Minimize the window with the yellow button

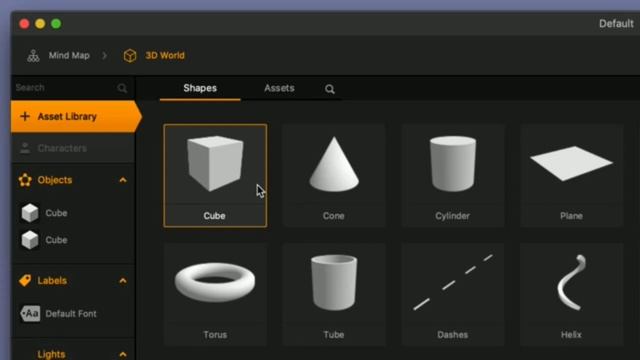[x=40, y=24]
